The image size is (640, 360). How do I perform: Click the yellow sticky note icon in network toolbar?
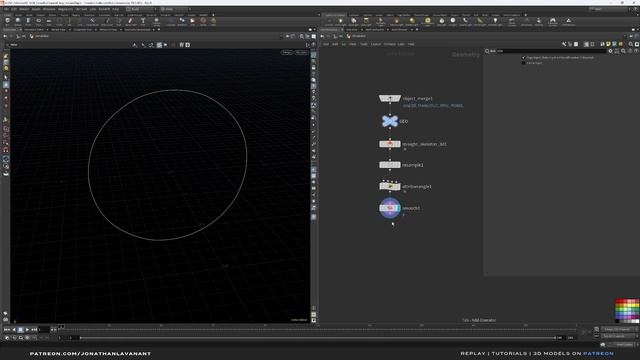pyautogui.click(x=608, y=44)
